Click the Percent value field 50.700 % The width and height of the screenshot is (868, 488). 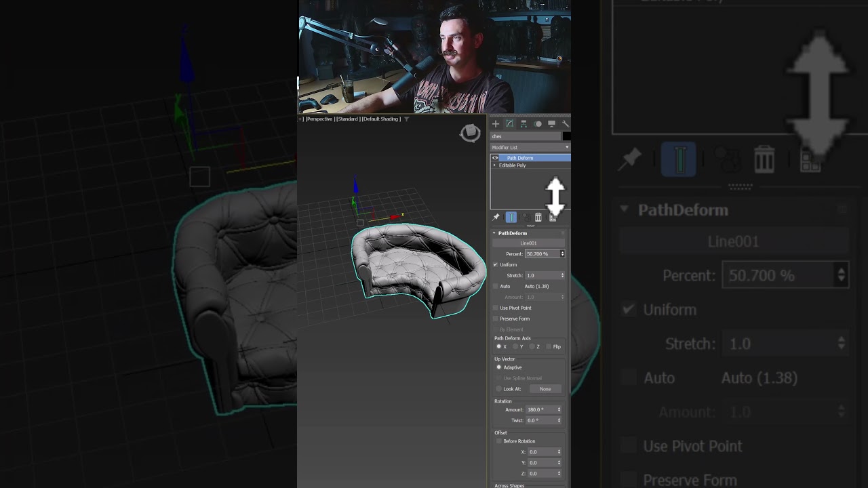pyautogui.click(x=542, y=253)
